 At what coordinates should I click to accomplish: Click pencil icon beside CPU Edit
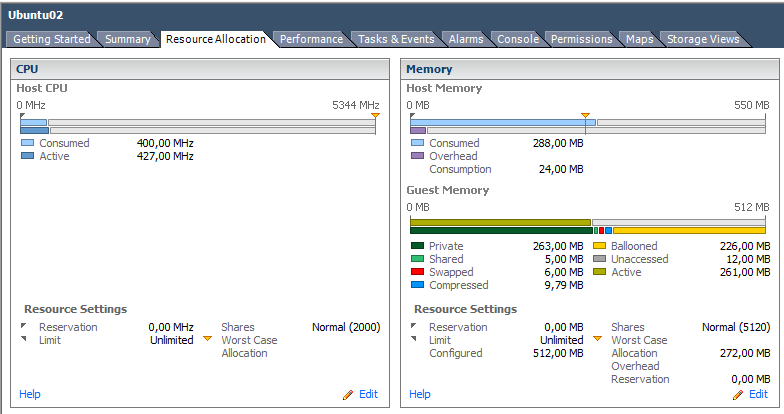click(x=348, y=395)
